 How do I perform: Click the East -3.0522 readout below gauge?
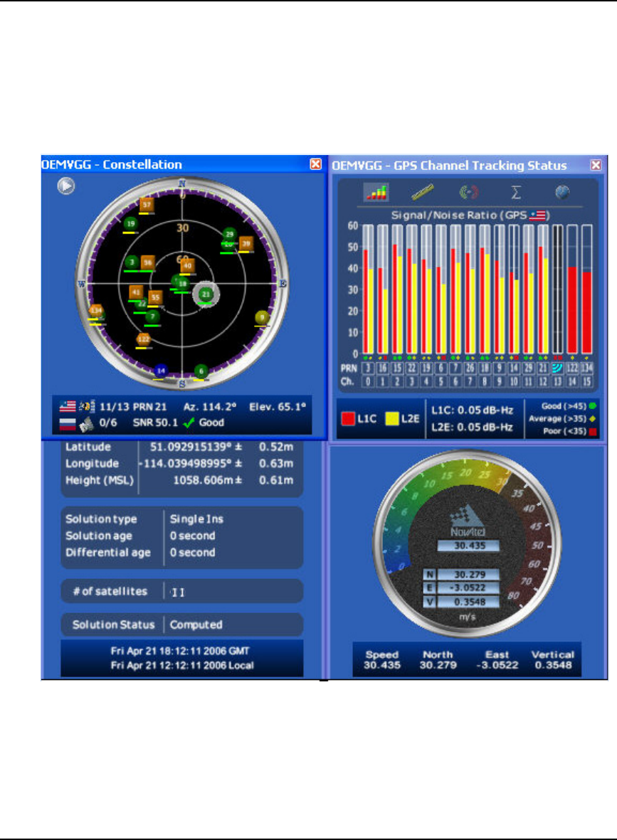coord(497,660)
